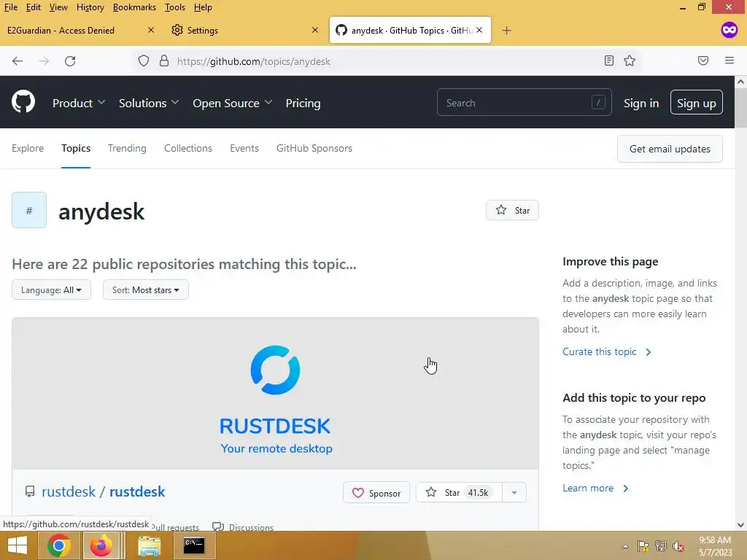The width and height of the screenshot is (747, 560).
Task: Click the private browsing mask icon
Action: click(729, 30)
